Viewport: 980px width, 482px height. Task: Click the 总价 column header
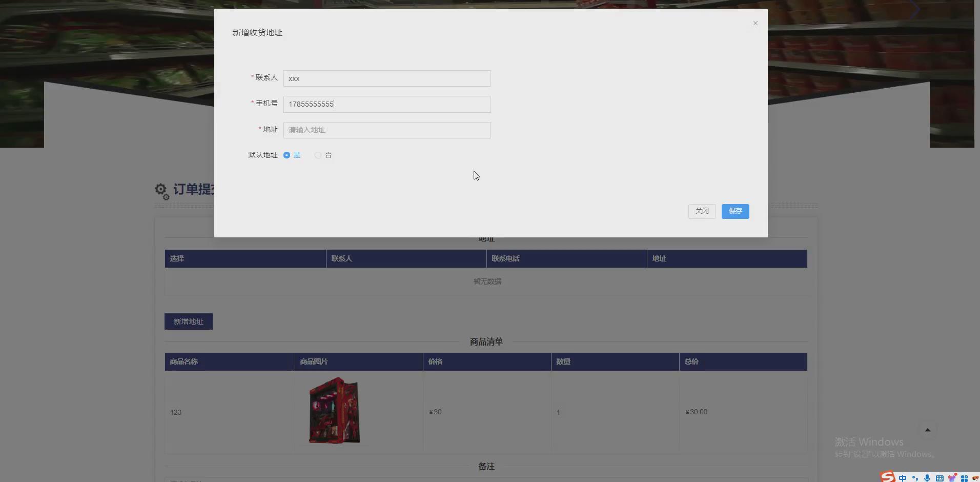743,361
